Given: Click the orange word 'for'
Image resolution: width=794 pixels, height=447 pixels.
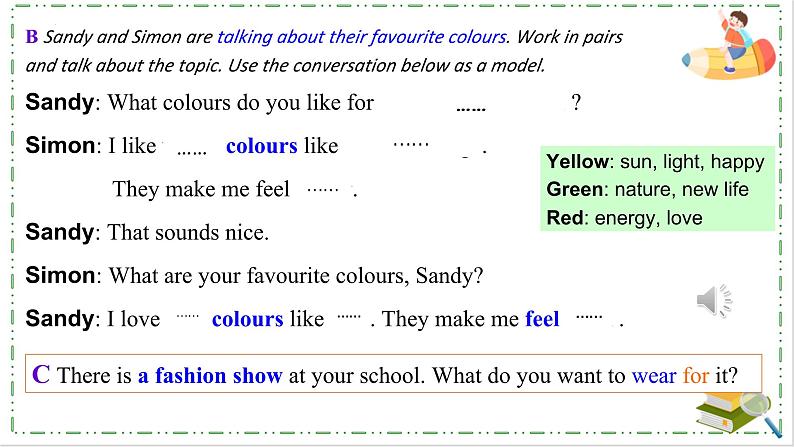Looking at the screenshot, I should coord(696,376).
